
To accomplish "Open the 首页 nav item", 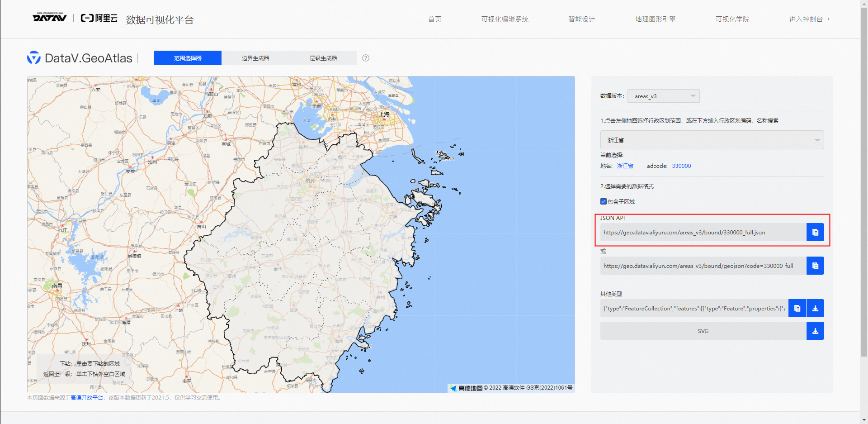I will click(434, 19).
